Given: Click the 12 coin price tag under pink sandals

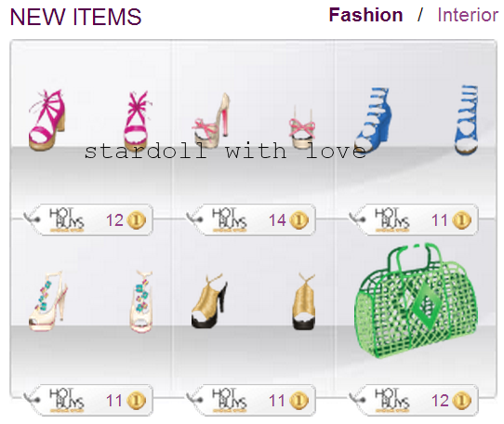Looking at the screenshot, I should [x=88, y=220].
